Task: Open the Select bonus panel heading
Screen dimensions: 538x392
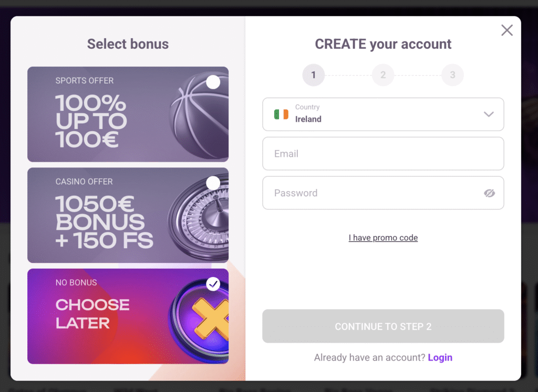Action: pos(128,44)
